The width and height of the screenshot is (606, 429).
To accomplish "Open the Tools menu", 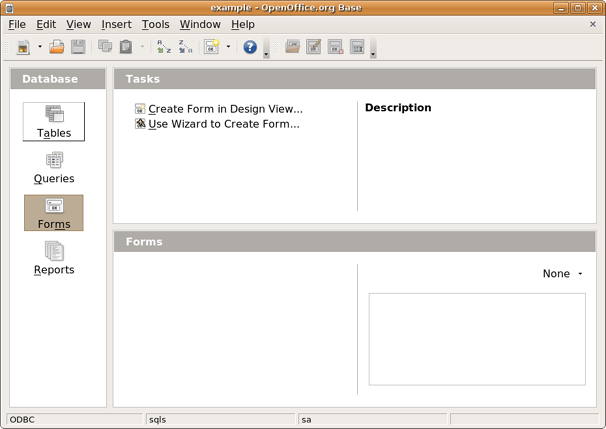I will pos(155,24).
